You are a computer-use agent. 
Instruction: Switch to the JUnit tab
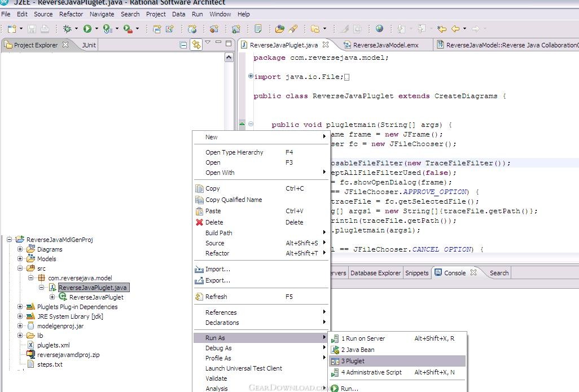tap(89, 45)
